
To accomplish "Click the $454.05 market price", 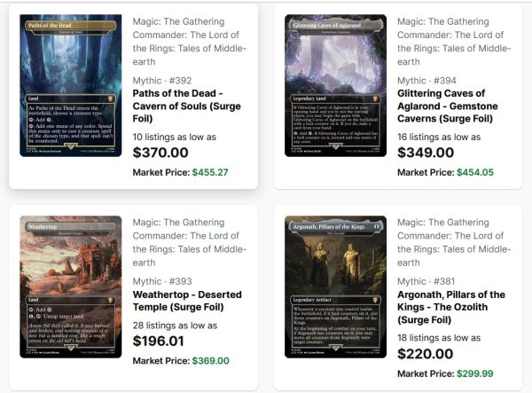I will pos(475,172).
